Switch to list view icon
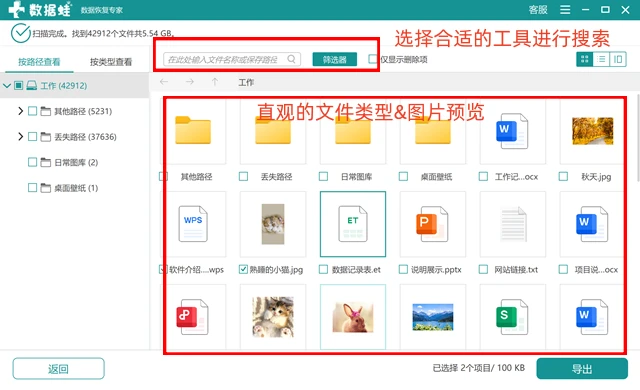This screenshot has height=390, width=640. (x=601, y=60)
